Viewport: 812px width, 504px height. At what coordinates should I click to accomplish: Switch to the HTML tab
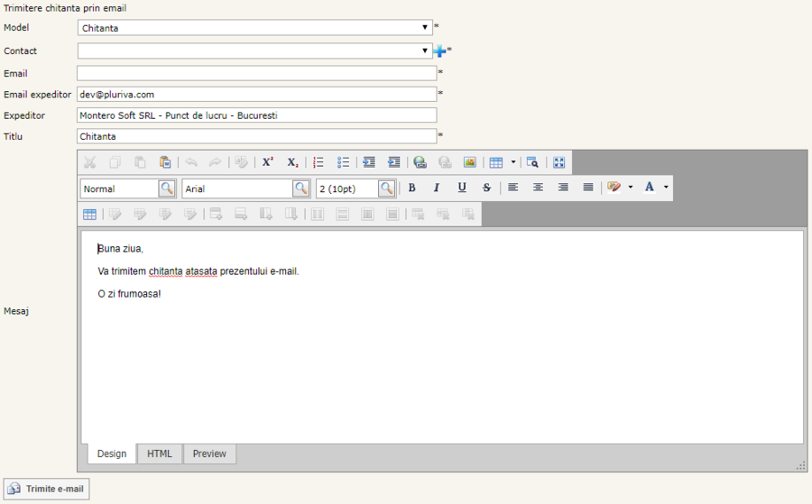(x=160, y=454)
